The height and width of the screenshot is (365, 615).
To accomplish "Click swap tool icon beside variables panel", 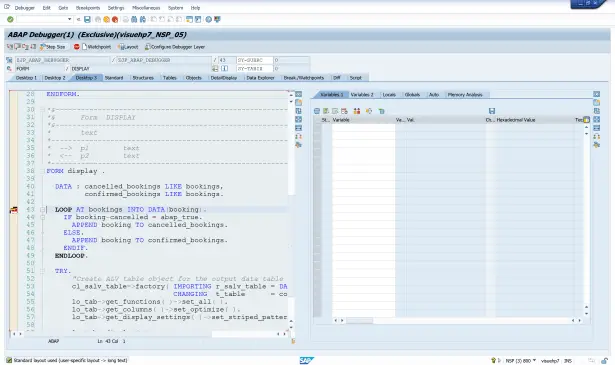I will point(597,136).
